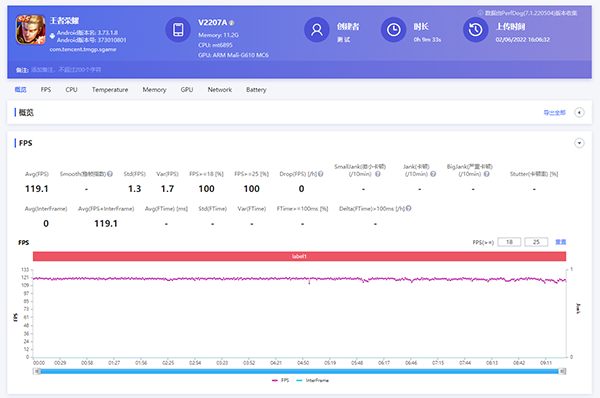Click the upload time 02/06/2022 16:06:32

tap(522, 39)
